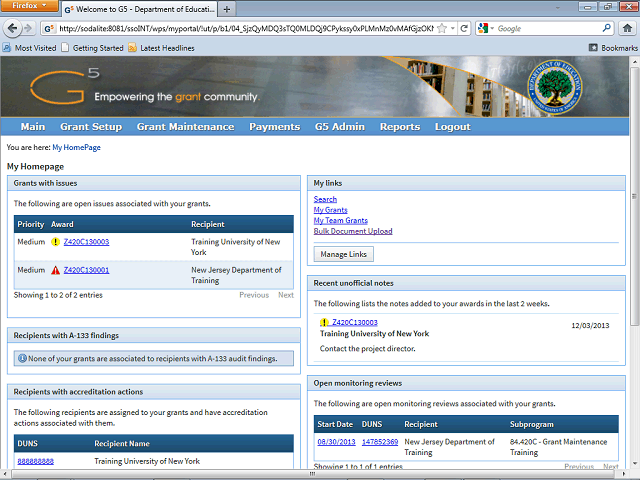Open URL history dropdown arrow
Viewport: 640px width, 480px height.
click(x=453, y=28)
